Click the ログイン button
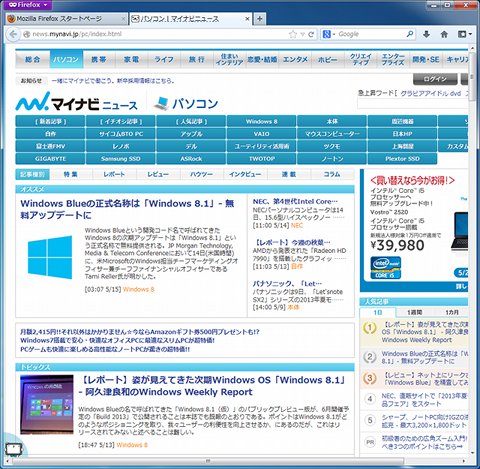Viewport: 480px width, 469px height. pos(435,79)
